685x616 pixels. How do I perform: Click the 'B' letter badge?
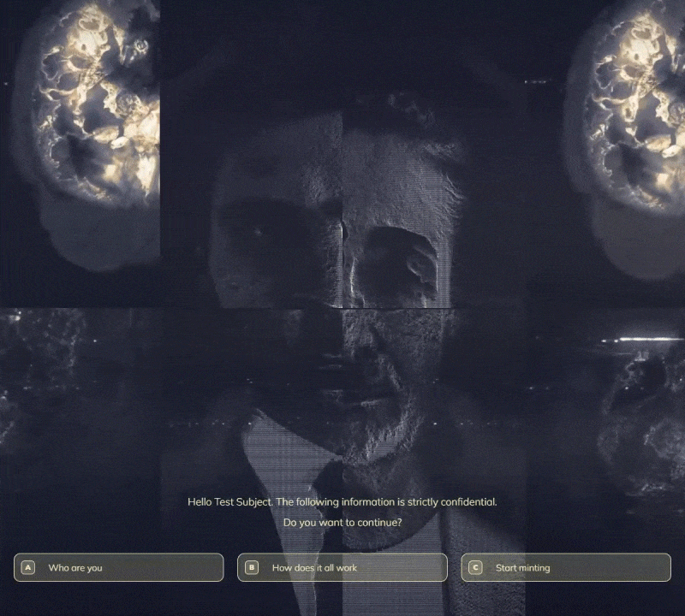pyautogui.click(x=252, y=567)
